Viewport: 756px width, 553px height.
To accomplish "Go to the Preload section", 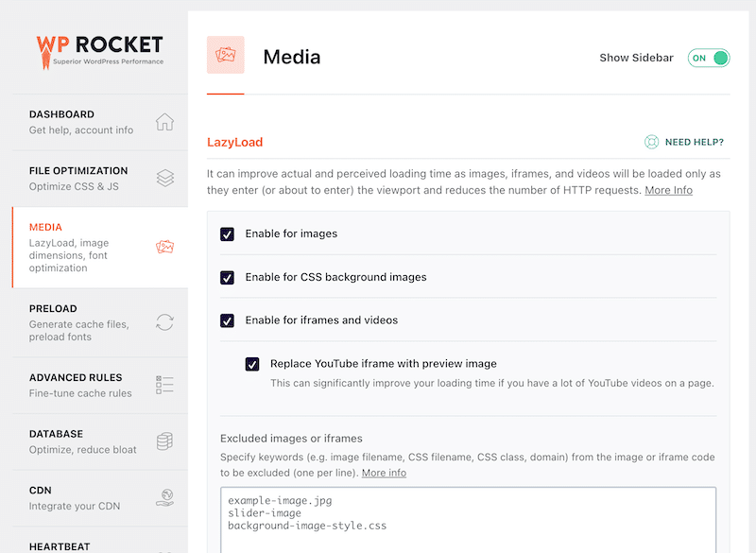I will tap(100, 322).
